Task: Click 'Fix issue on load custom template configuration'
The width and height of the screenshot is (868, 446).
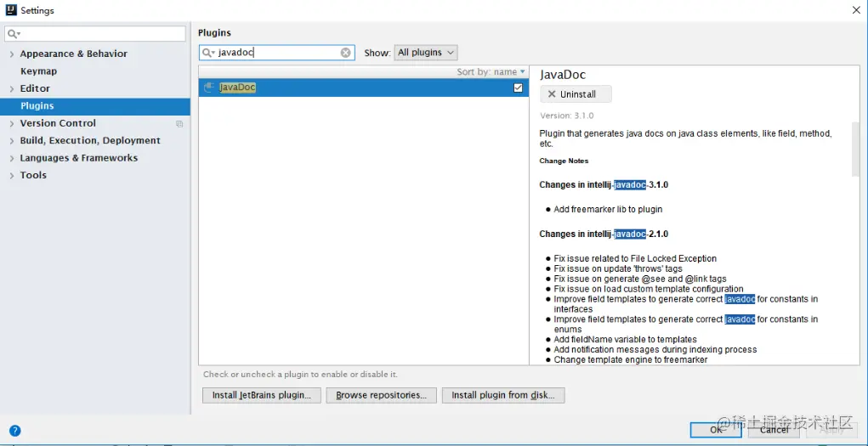Action: (648, 289)
